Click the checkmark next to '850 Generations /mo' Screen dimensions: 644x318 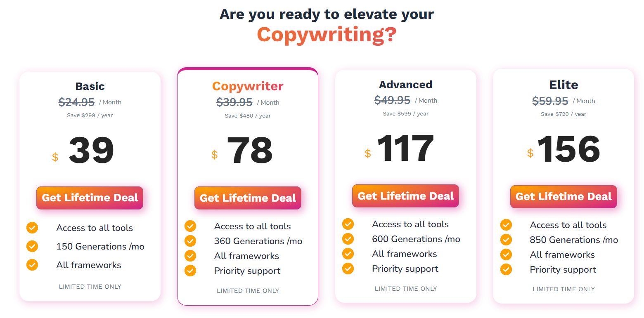pyautogui.click(x=506, y=239)
